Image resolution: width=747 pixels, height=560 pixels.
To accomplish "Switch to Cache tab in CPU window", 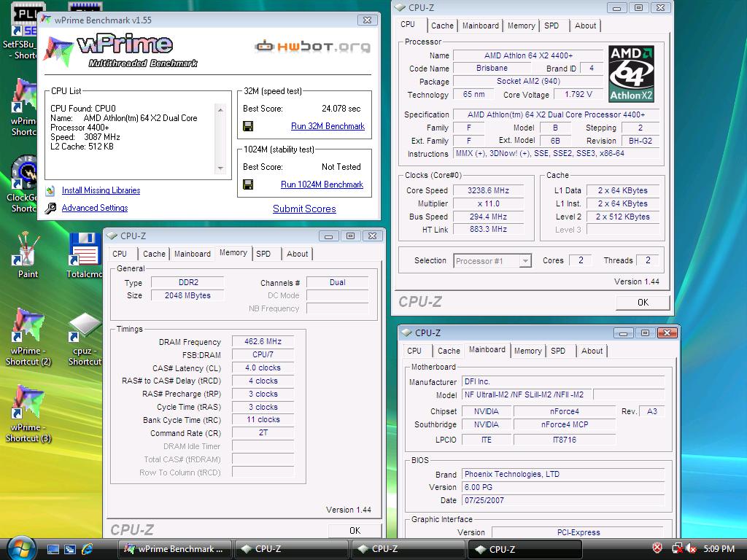I will (443, 26).
